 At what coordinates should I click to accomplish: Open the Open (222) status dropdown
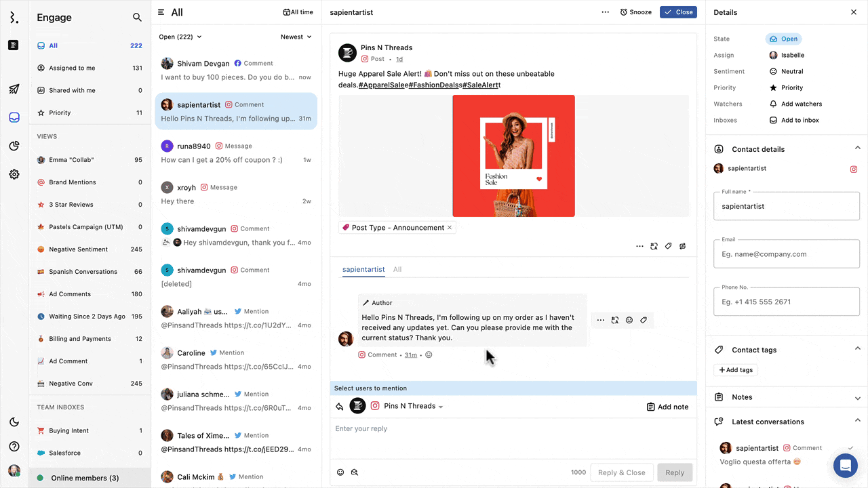click(x=180, y=37)
